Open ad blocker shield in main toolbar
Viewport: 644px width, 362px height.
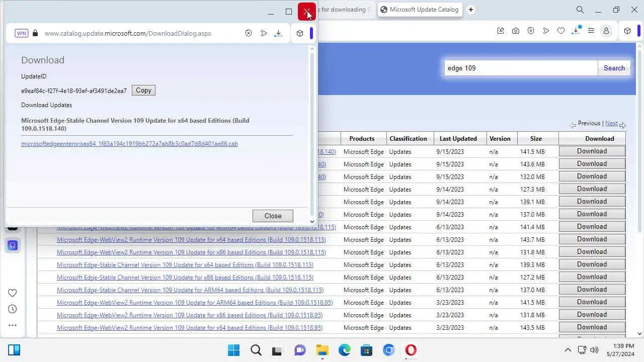(531, 31)
